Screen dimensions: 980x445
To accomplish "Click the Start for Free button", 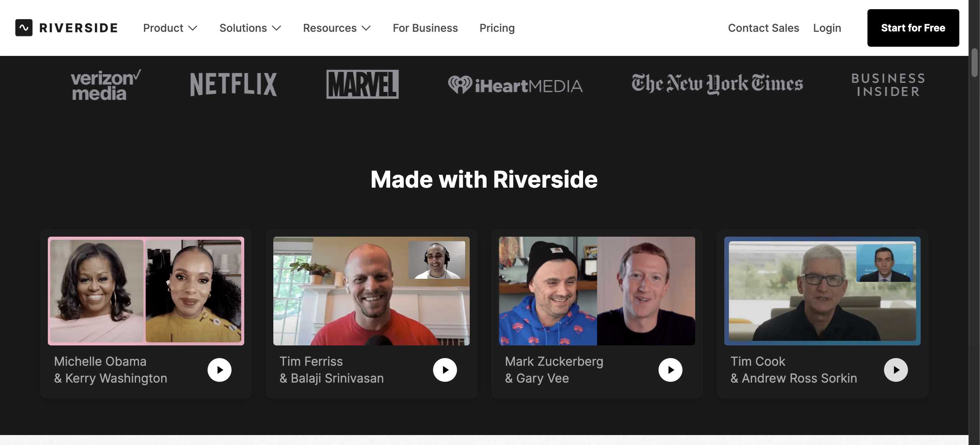I will pos(913,28).
